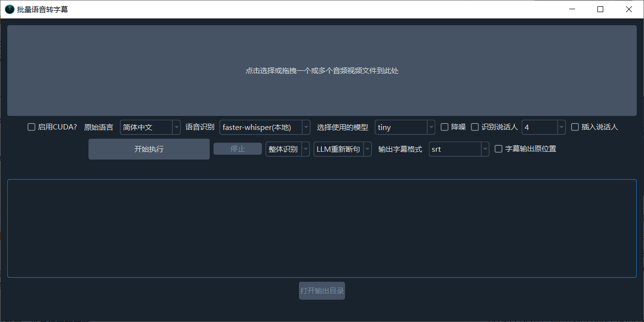Image resolution: width=644 pixels, height=322 pixels.
Task: Enable the 启用CUDA checkbox
Action: click(32, 127)
